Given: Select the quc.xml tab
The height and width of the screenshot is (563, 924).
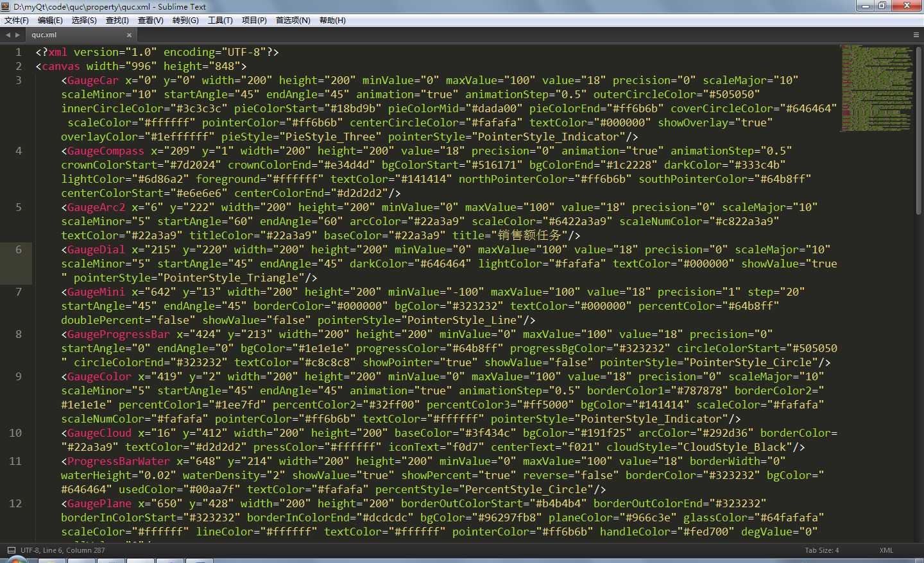Looking at the screenshot, I should pyautogui.click(x=80, y=35).
